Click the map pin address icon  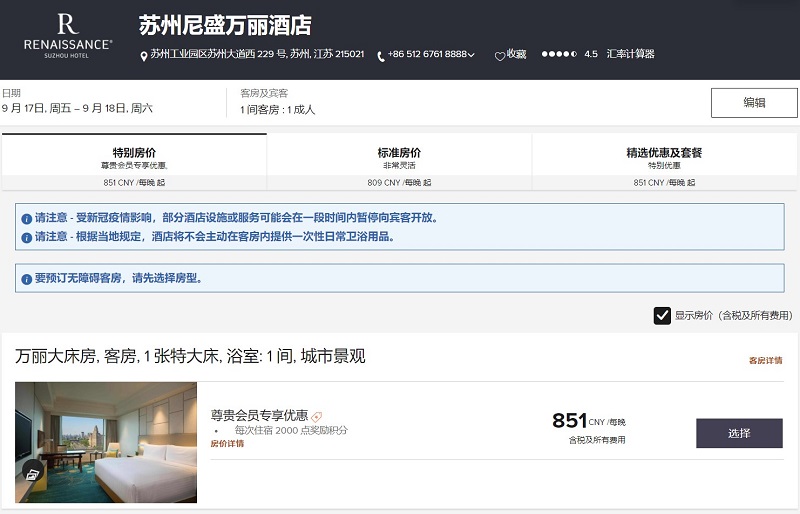(x=144, y=56)
